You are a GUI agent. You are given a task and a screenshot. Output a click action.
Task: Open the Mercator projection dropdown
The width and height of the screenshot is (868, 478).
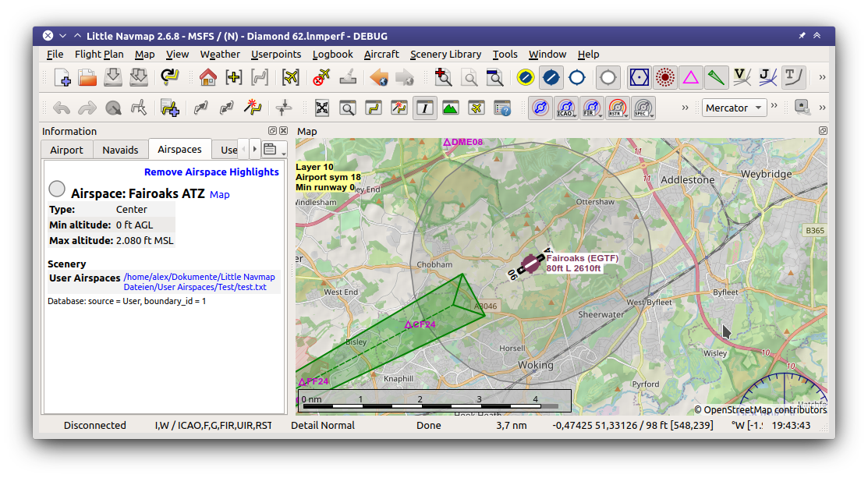[x=734, y=108]
